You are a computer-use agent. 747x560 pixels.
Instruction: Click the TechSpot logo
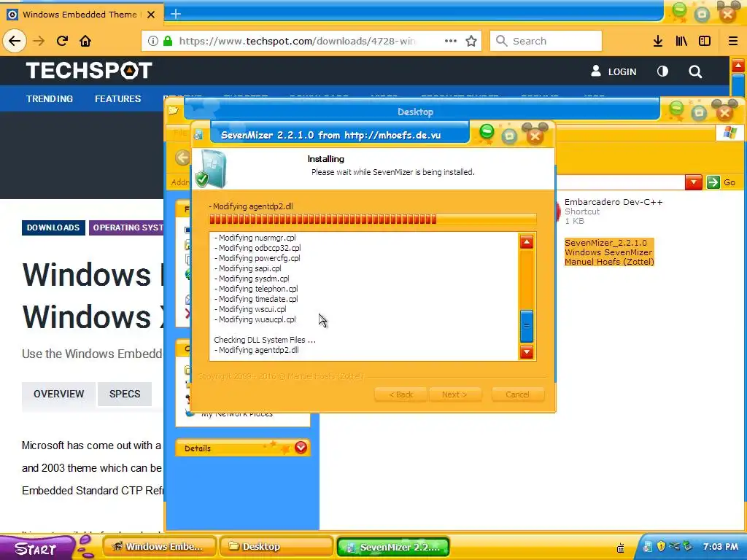pyautogui.click(x=89, y=71)
